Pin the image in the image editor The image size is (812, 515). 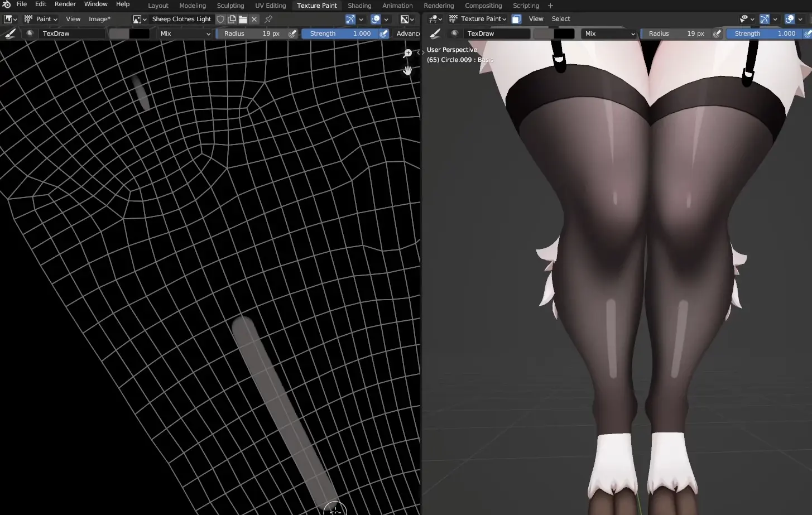tap(268, 19)
